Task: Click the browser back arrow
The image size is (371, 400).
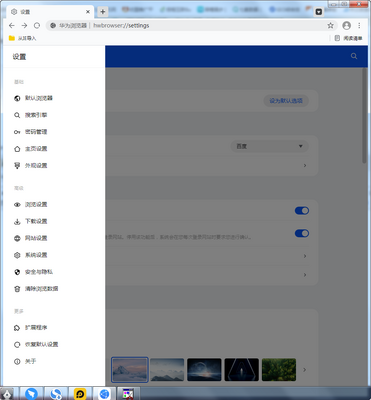Action: tap(12, 25)
